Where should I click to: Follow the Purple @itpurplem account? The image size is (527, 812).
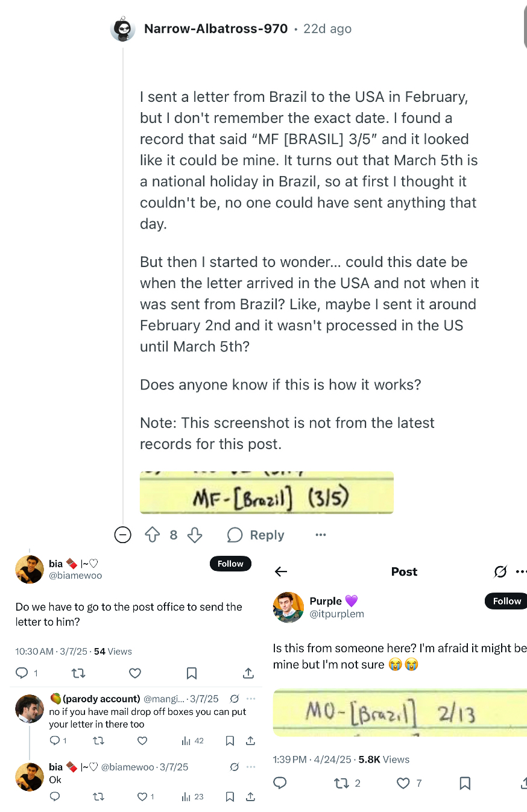pyautogui.click(x=505, y=601)
